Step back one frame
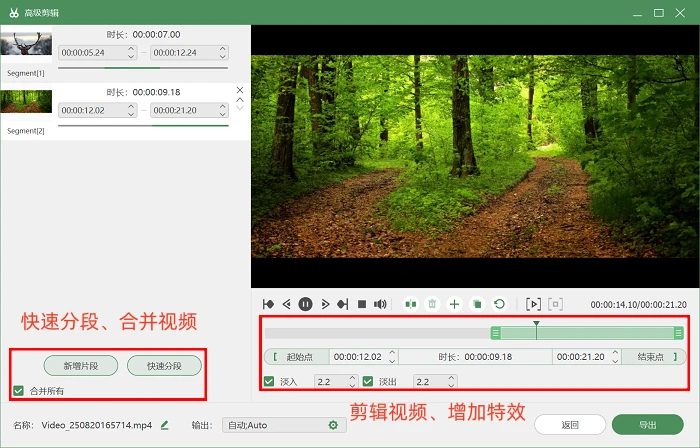 click(x=287, y=304)
